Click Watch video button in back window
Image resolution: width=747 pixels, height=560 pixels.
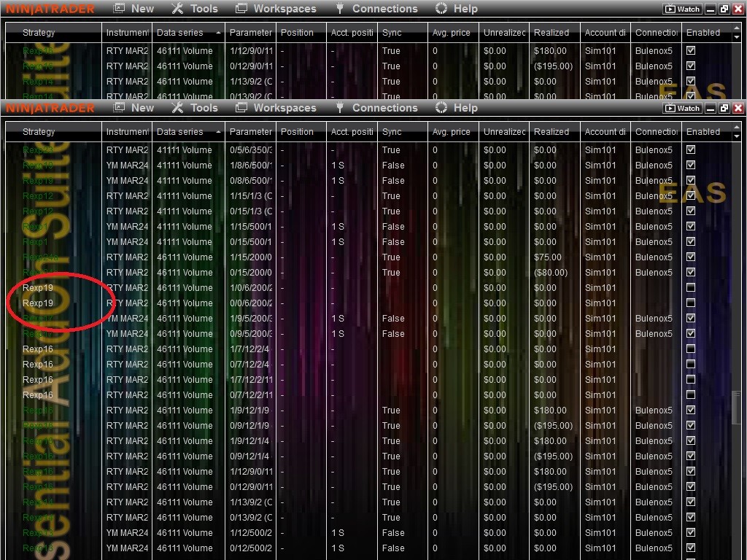point(682,9)
